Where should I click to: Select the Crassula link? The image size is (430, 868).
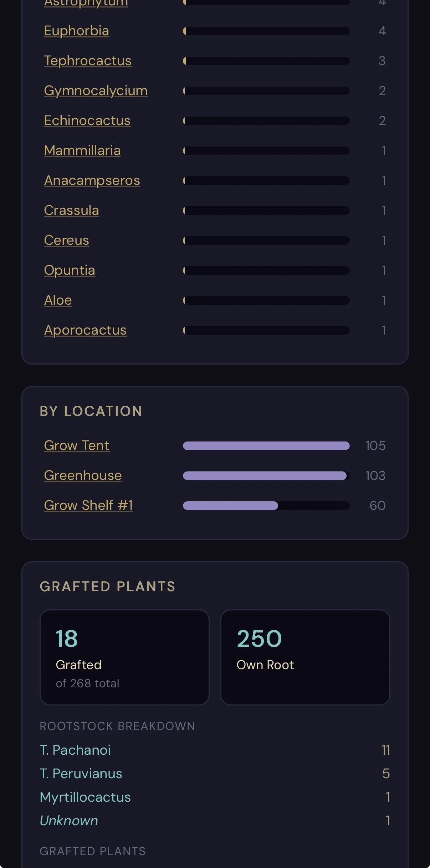point(71,211)
